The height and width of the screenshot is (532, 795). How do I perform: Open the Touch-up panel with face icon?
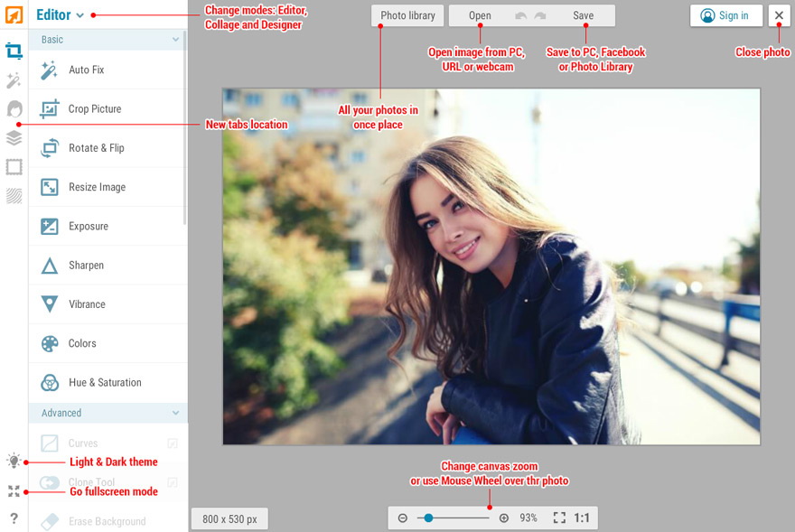[x=13, y=108]
